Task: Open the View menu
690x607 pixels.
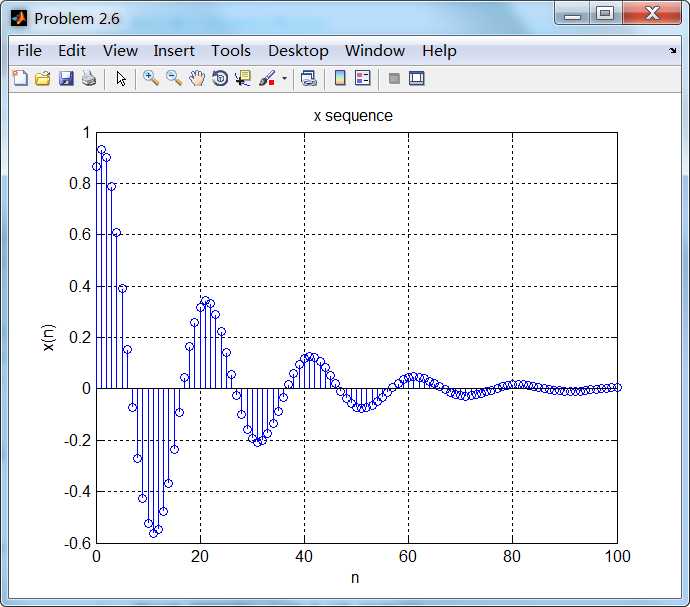Action: [x=120, y=51]
